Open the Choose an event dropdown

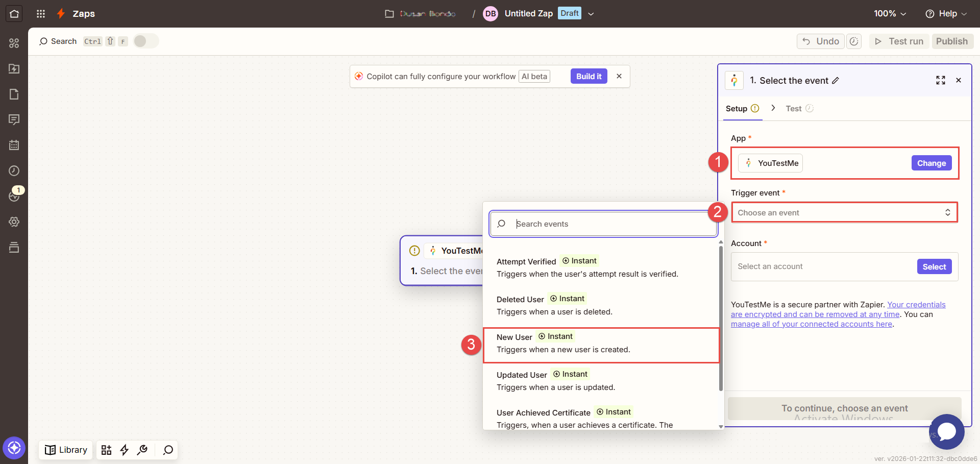point(845,212)
